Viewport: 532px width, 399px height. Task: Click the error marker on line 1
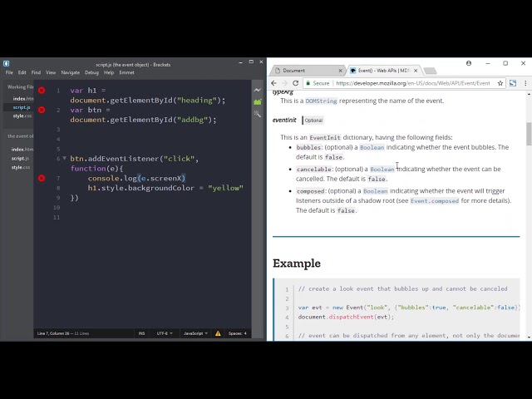pos(42,91)
